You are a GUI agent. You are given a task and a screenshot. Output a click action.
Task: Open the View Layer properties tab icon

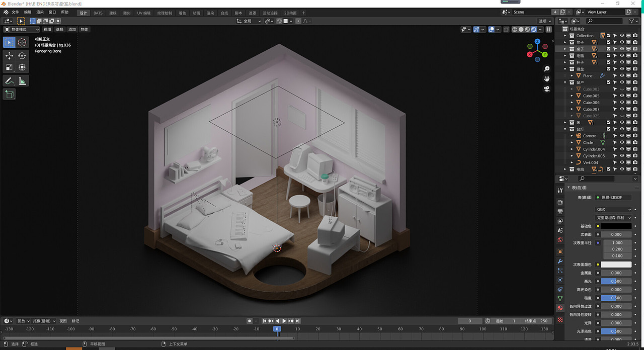(560, 221)
